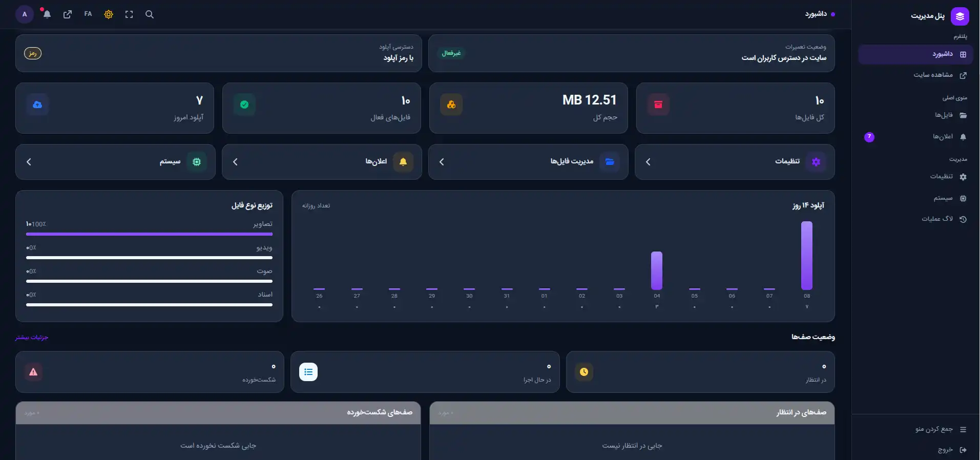Select داشبورد in the sidebar
The image size is (980, 460).
916,54
